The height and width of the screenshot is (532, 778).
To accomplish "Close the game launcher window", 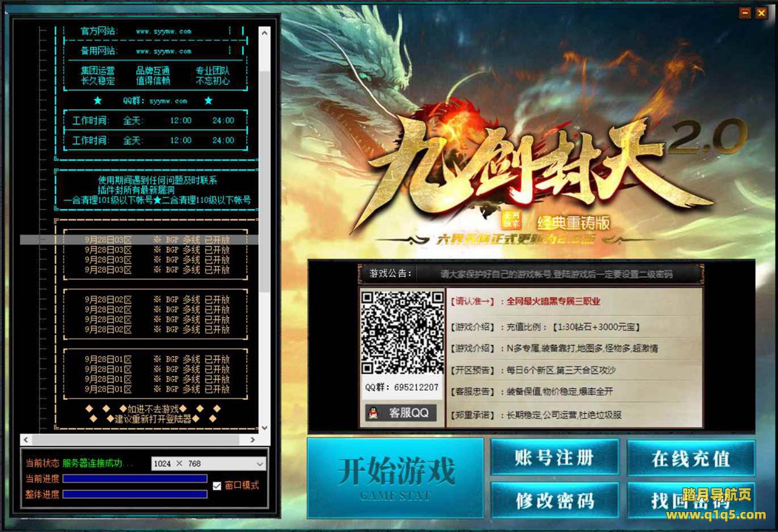I will tap(761, 13).
